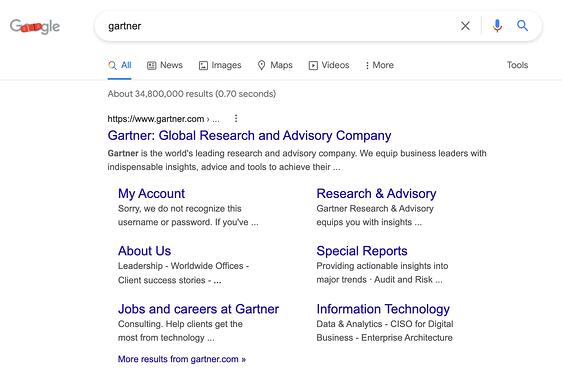Click 'Data & Analytics - CISO for Digital' text
Screen dimensions: 562x383
[x=385, y=324]
